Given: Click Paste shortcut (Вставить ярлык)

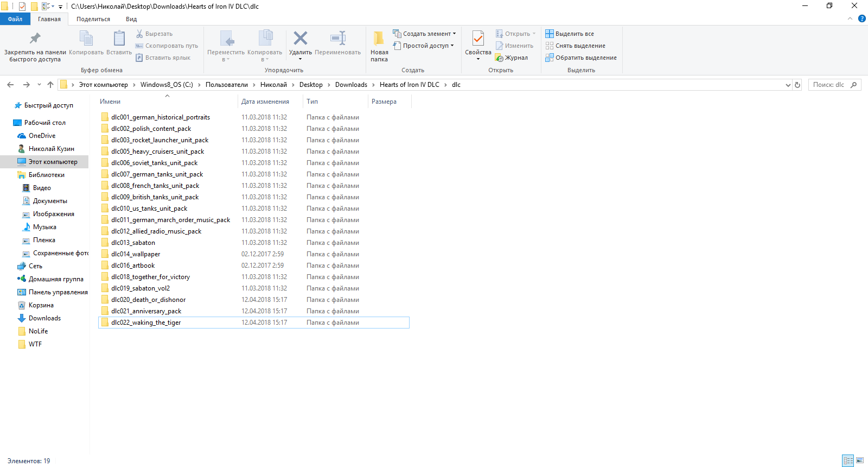Looking at the screenshot, I should click(163, 58).
